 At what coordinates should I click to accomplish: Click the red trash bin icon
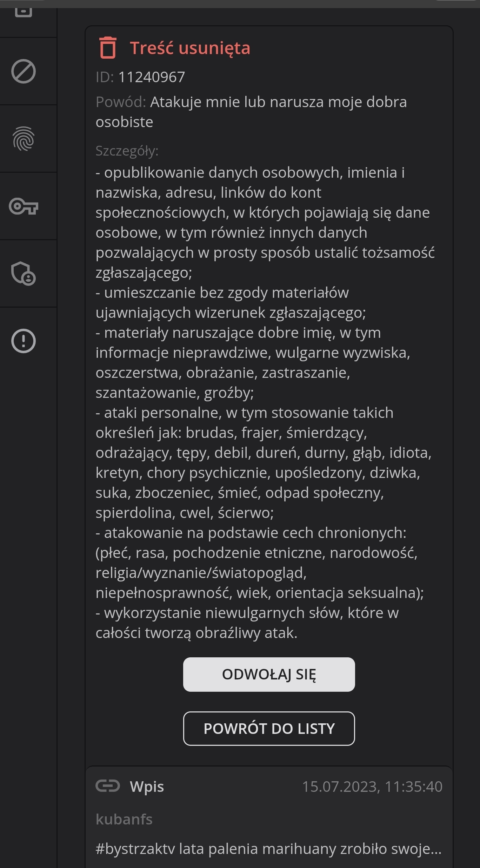(x=108, y=48)
